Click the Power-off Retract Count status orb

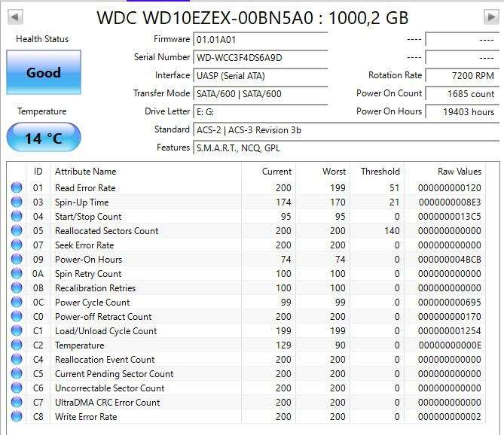coord(17,316)
